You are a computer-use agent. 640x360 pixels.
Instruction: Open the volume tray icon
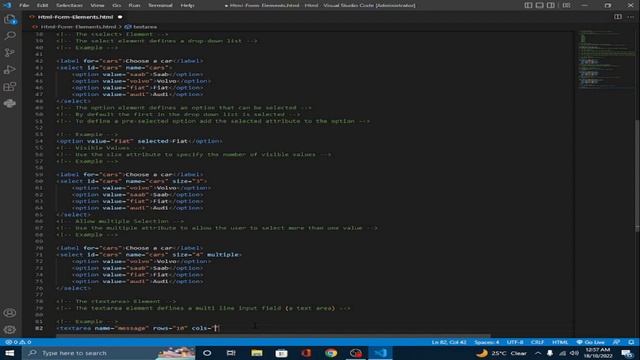click(574, 353)
